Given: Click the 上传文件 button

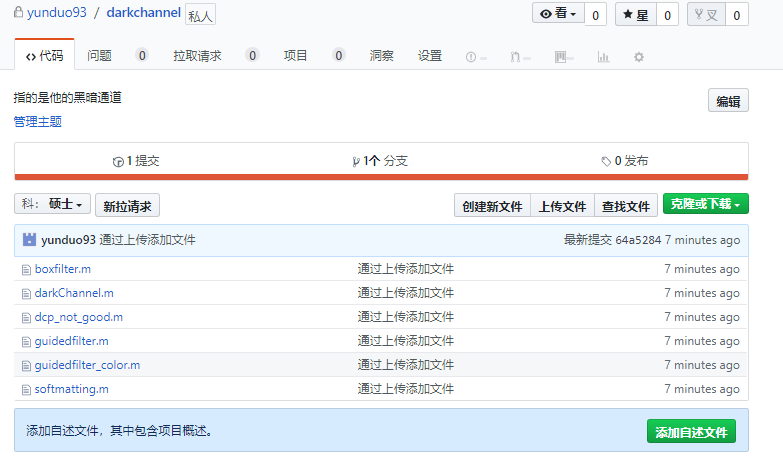Looking at the screenshot, I should [562, 205].
